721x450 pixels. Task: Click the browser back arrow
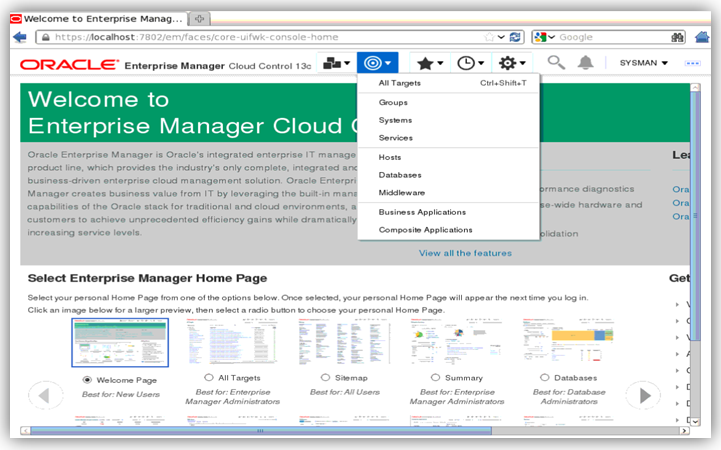click(x=20, y=37)
